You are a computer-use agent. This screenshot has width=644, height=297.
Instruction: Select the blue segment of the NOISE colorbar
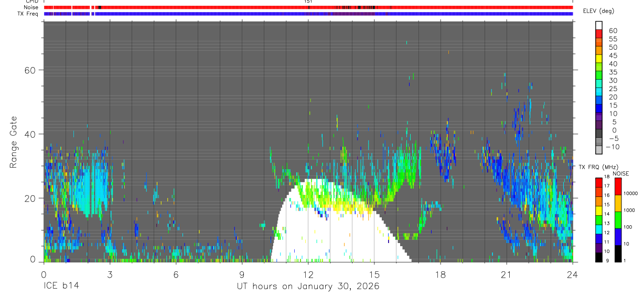click(618, 236)
